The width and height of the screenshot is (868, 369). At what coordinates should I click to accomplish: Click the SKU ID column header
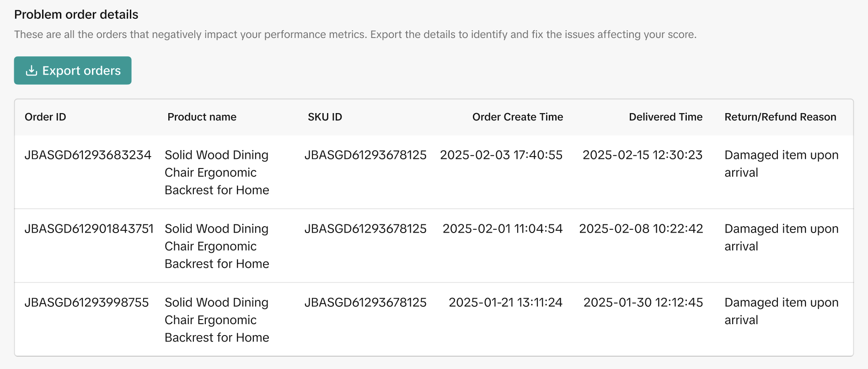pyautogui.click(x=325, y=117)
